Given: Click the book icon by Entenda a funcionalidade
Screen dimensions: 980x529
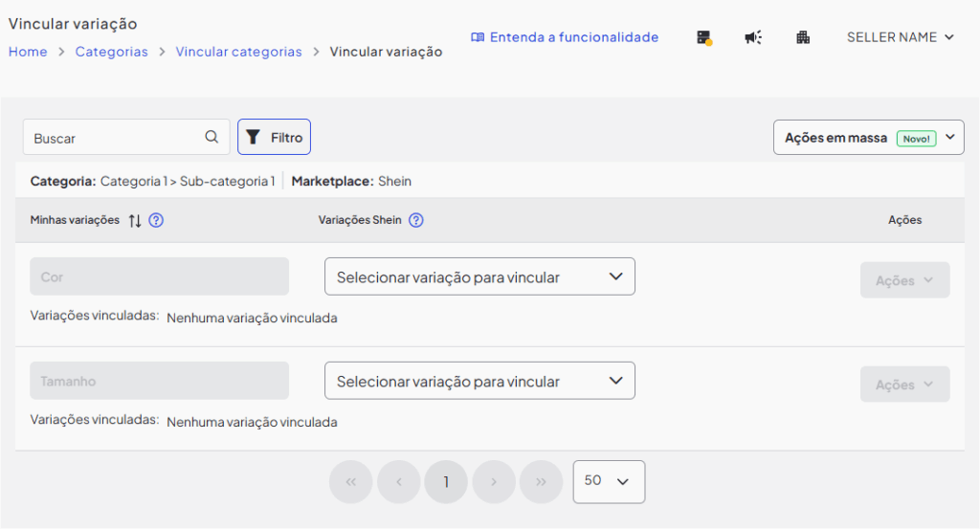Looking at the screenshot, I should tap(478, 37).
